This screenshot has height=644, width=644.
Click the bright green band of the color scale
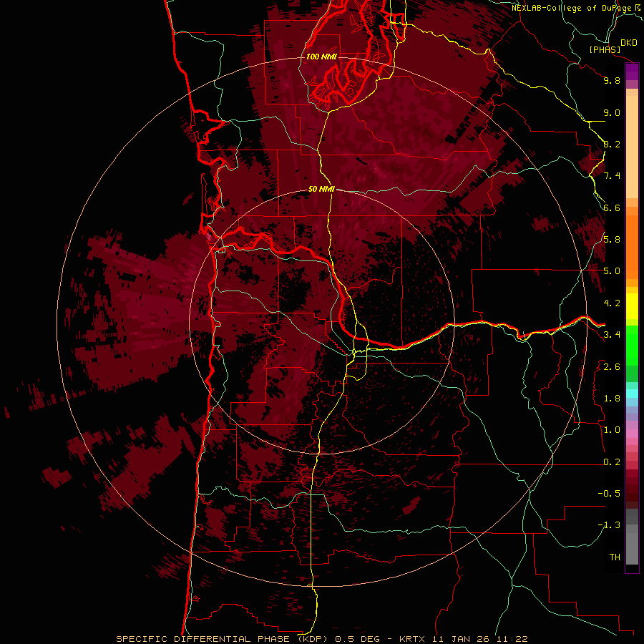(x=632, y=345)
